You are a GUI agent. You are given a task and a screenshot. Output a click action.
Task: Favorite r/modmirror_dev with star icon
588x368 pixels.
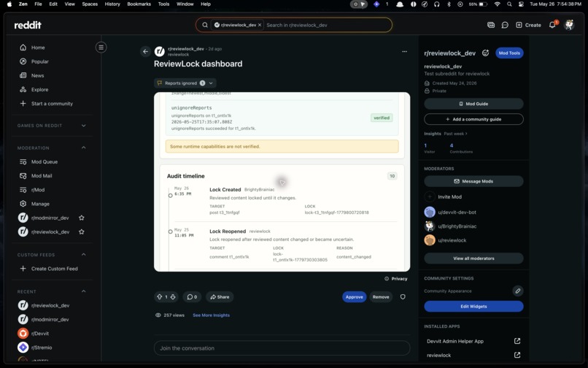[82, 218]
